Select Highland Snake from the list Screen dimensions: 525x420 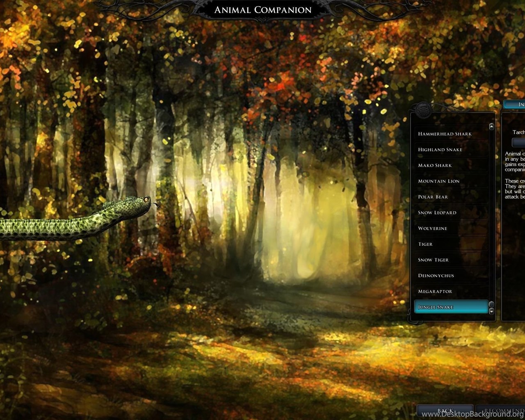(451, 149)
